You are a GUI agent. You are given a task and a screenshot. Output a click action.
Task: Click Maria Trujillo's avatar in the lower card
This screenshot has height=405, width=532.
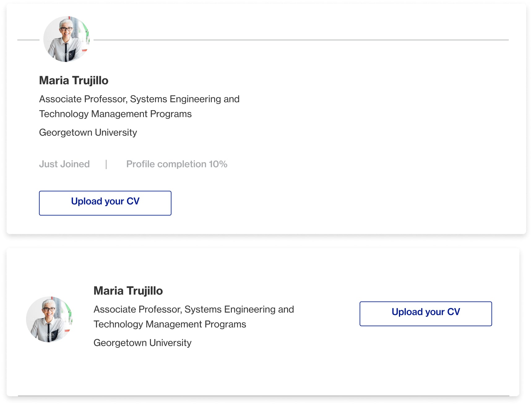[x=49, y=319]
